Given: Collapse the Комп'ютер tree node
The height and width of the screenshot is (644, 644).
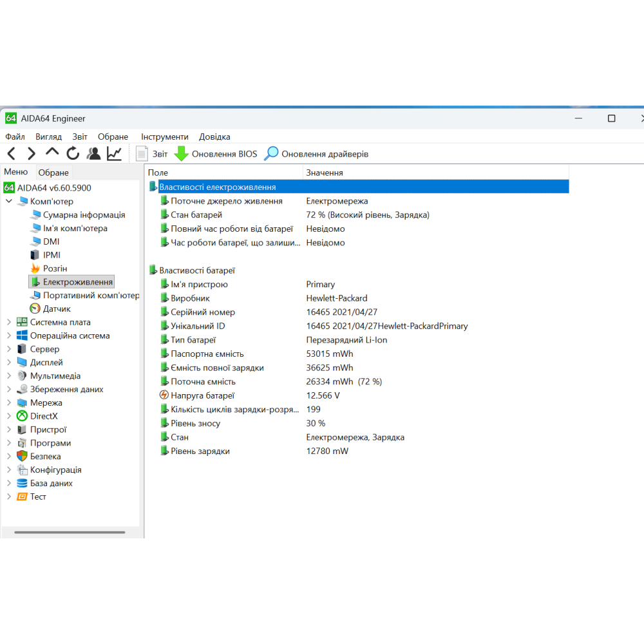Looking at the screenshot, I should [x=9, y=202].
